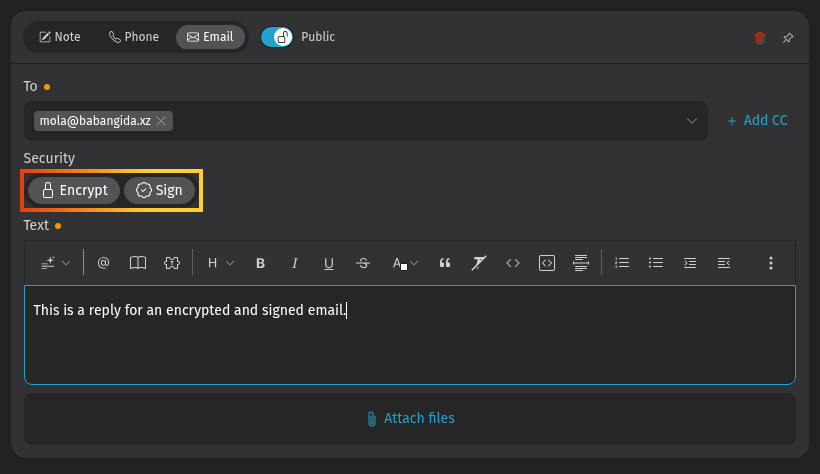The height and width of the screenshot is (474, 820).
Task: Apply underline formatting
Action: [328, 263]
